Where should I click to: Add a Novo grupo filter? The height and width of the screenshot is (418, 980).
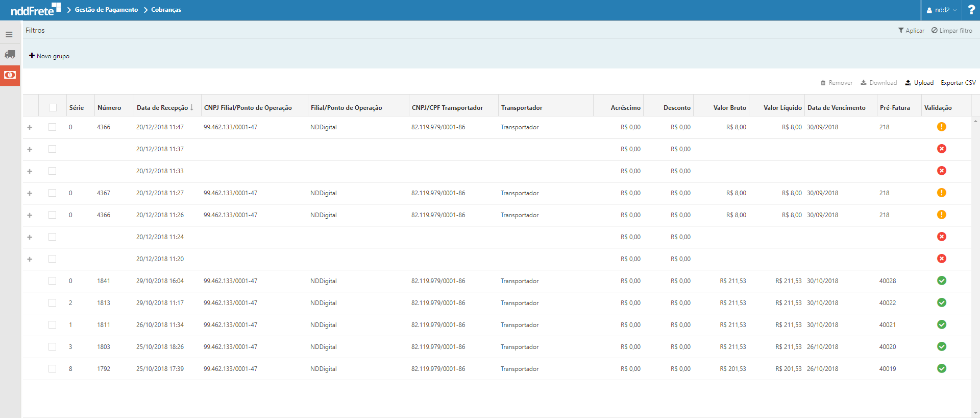[x=49, y=56]
